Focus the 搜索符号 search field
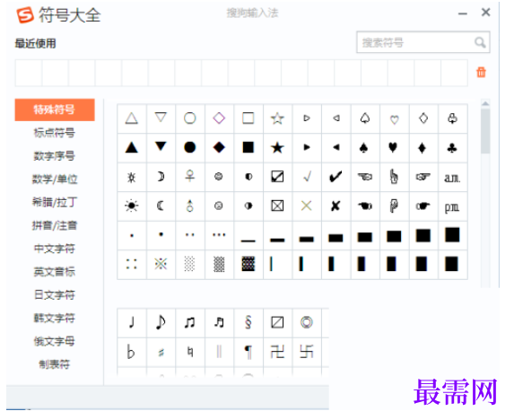 click(423, 42)
